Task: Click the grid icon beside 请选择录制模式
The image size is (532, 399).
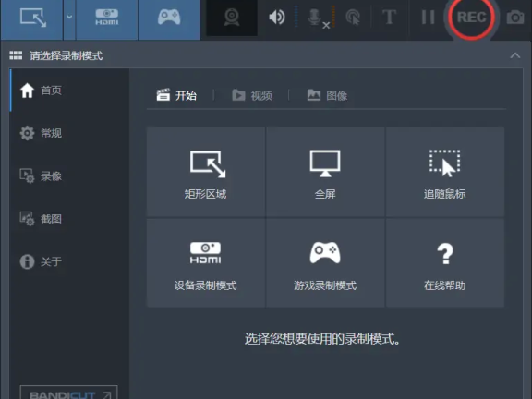Action: coord(16,55)
